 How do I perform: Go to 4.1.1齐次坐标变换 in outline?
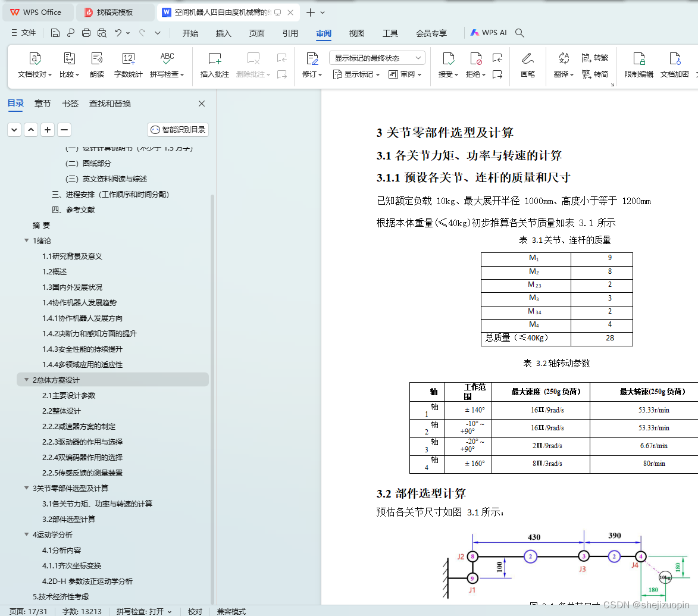pos(71,565)
